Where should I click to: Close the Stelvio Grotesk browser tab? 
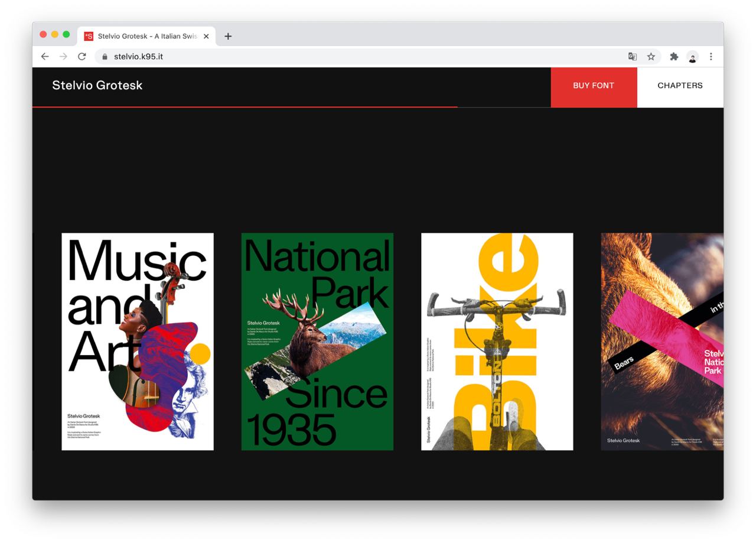206,36
